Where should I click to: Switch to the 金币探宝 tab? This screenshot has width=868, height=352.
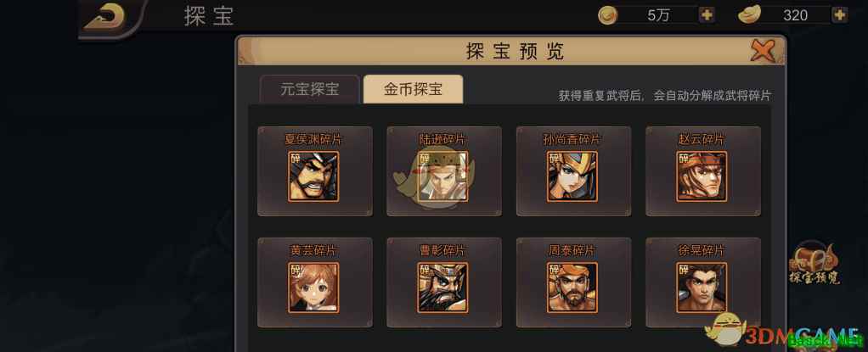(413, 90)
